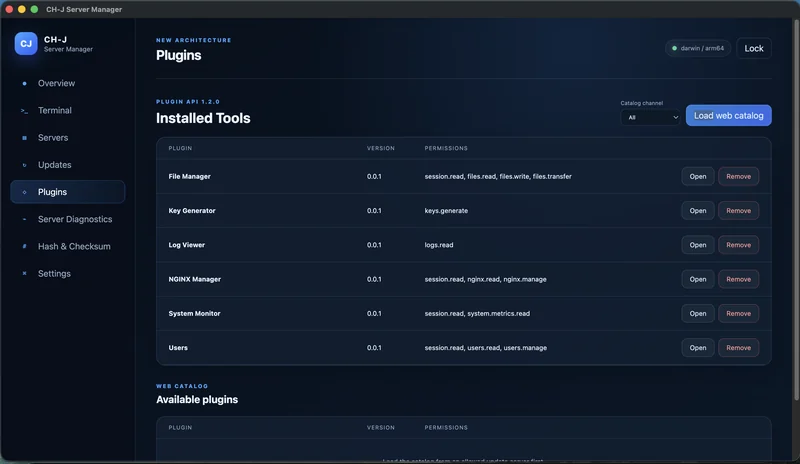Lock the application
This screenshot has width=800, height=464.
[754, 48]
